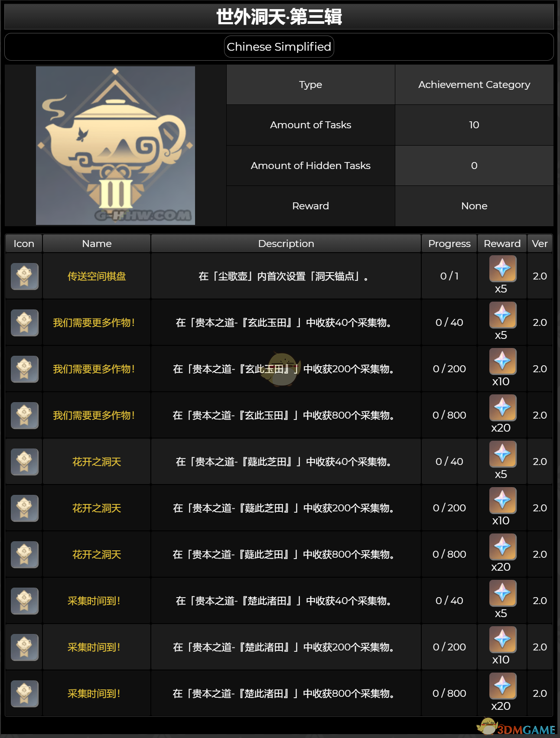Image resolution: width=560 pixels, height=738 pixels.
Task: Click achievement icon beside 蕤此芝田 40 task
Action: tap(24, 462)
